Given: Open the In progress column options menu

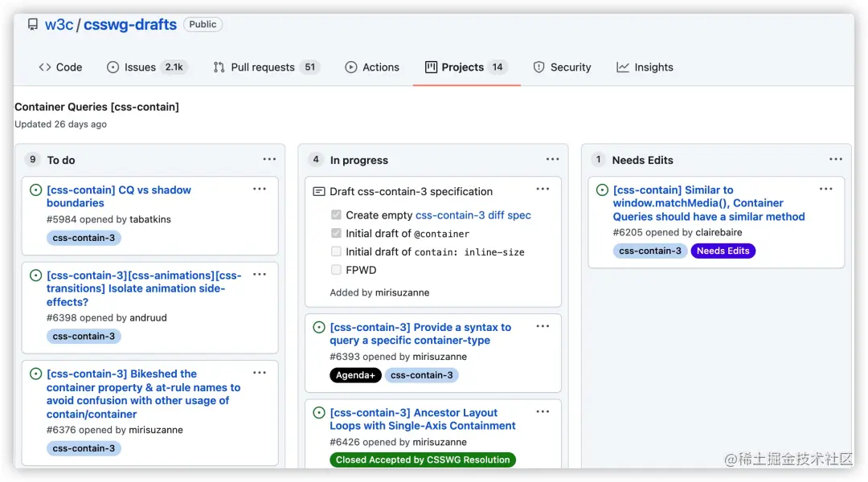Looking at the screenshot, I should (552, 160).
